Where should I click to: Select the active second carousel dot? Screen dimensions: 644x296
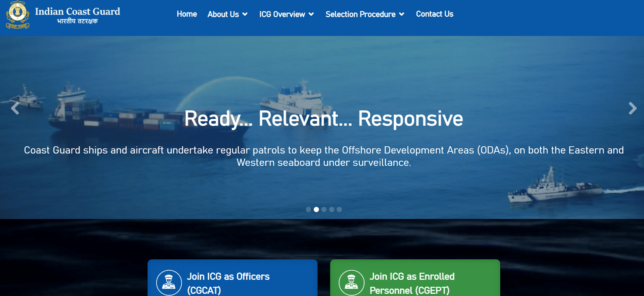(316, 209)
